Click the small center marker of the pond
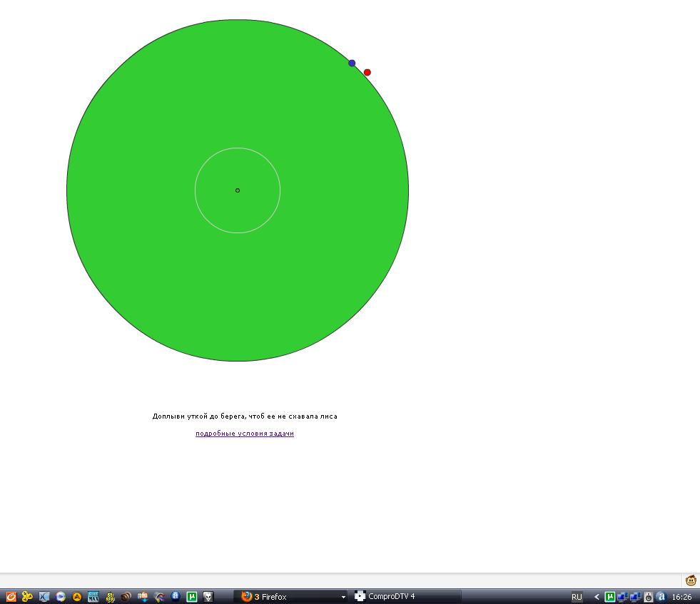This screenshot has width=700, height=604. [238, 190]
